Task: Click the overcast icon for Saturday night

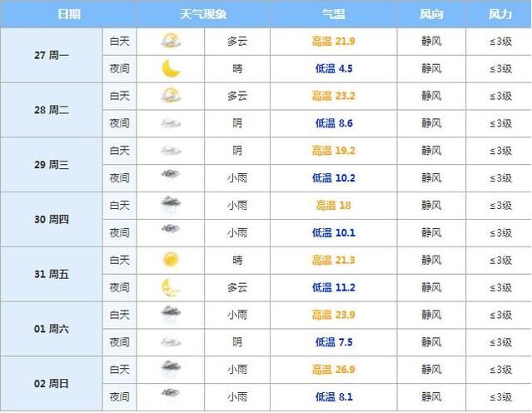Action: click(x=171, y=341)
